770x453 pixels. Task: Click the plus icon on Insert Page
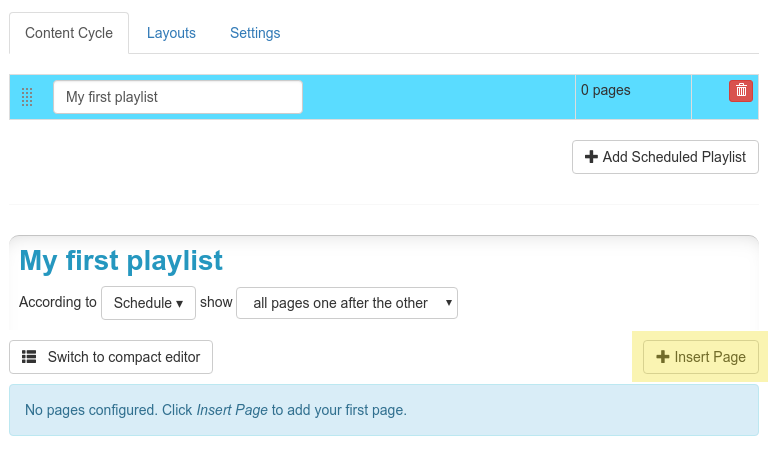662,357
